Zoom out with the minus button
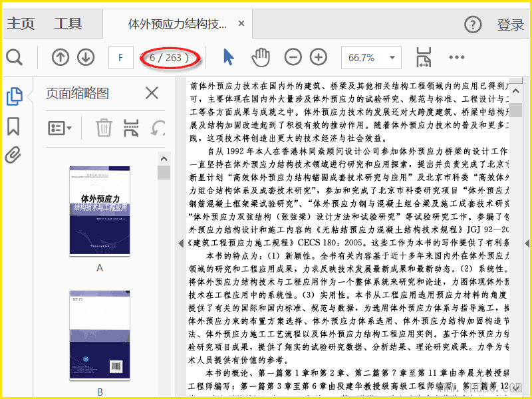532x399 pixels. (293, 57)
